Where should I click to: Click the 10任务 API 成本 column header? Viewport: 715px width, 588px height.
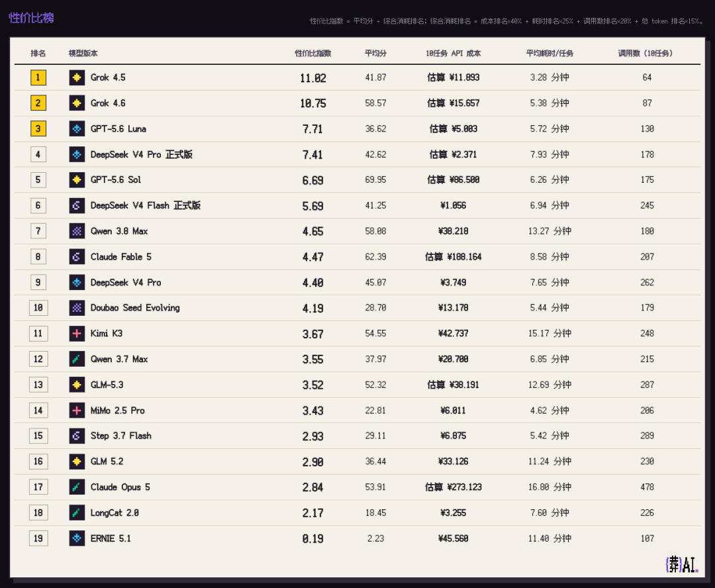pyautogui.click(x=453, y=54)
